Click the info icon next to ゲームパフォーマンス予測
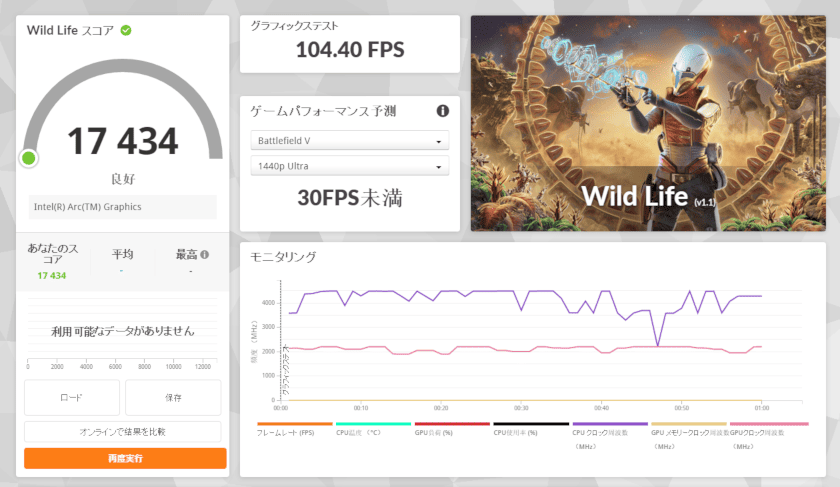 (442, 111)
